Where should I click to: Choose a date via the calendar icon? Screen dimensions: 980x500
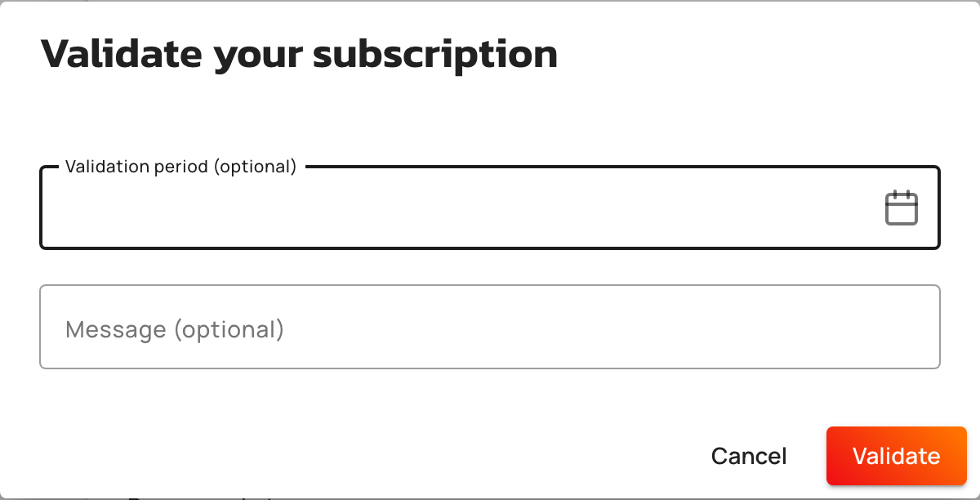tap(902, 208)
